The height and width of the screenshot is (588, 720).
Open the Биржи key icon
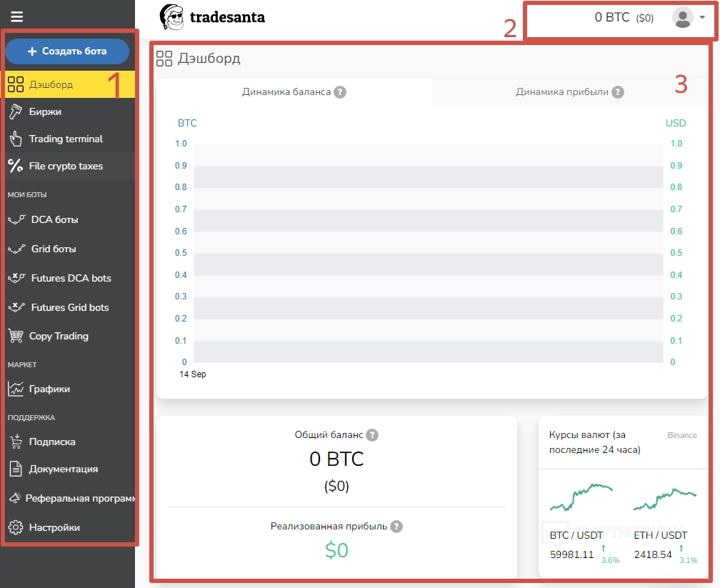click(x=16, y=111)
